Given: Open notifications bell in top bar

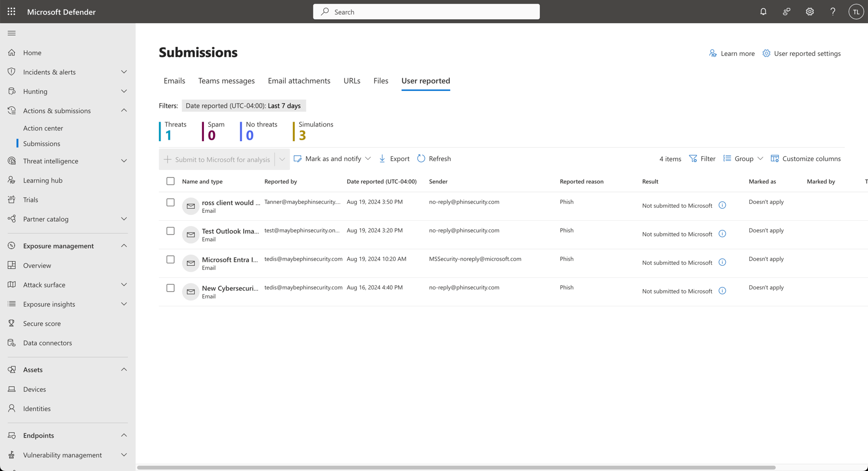Looking at the screenshot, I should coord(763,11).
